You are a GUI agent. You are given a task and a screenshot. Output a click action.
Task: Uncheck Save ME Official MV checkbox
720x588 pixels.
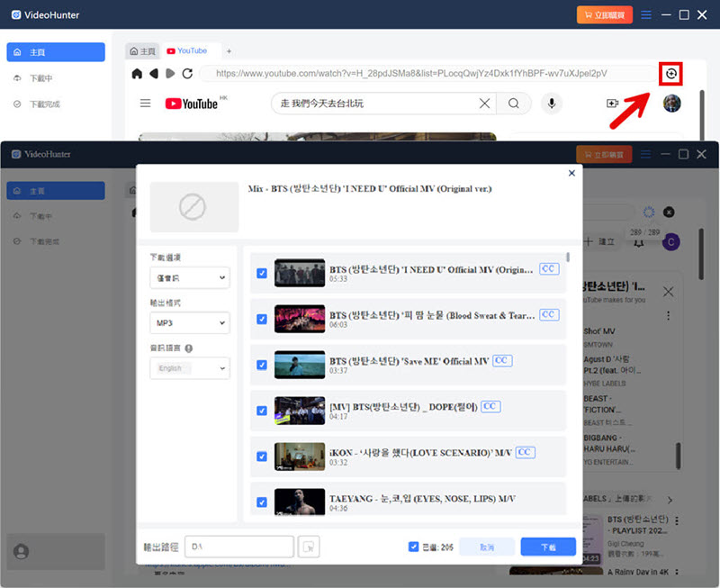(x=262, y=365)
